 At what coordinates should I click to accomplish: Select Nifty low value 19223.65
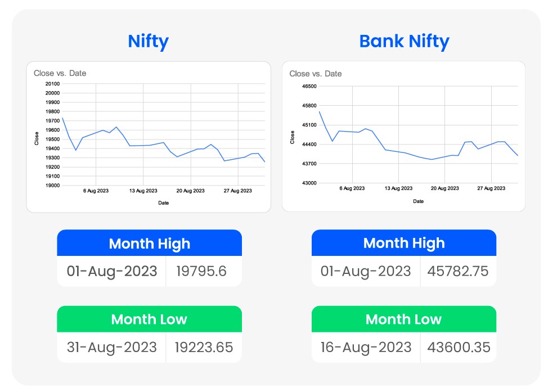click(x=204, y=347)
